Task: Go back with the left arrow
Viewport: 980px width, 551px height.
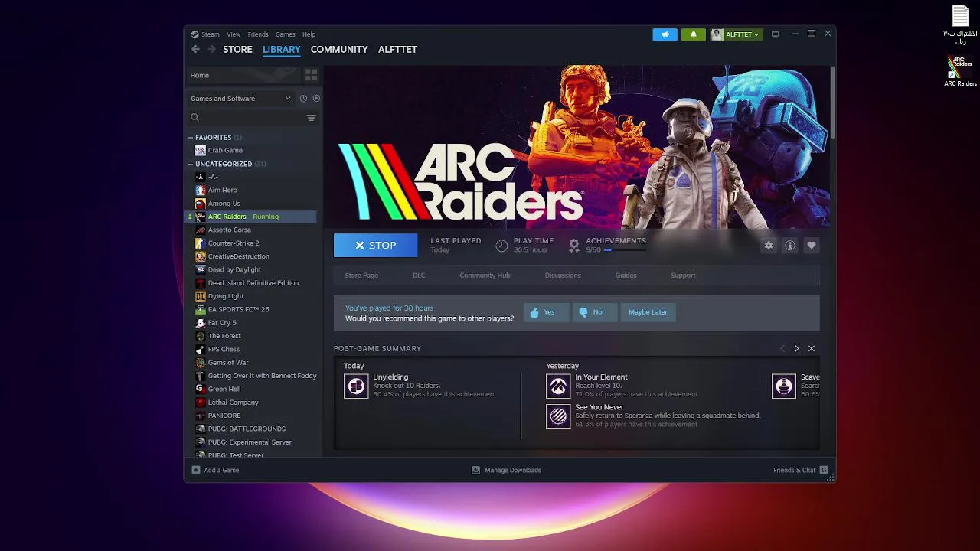Action: point(196,49)
